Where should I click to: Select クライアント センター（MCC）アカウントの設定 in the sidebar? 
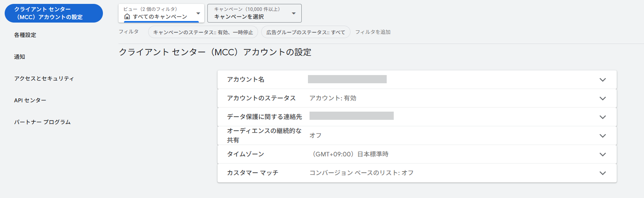53,13
